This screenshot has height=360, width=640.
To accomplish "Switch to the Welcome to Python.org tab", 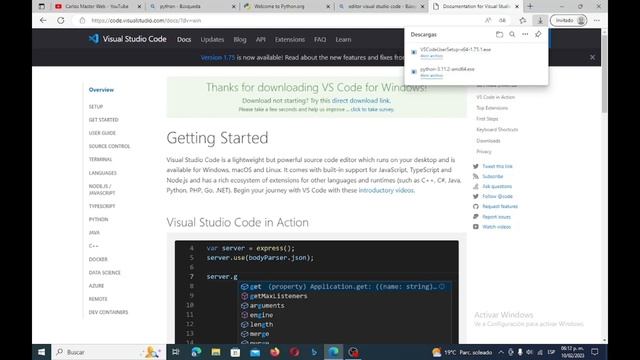I will 287,7.
